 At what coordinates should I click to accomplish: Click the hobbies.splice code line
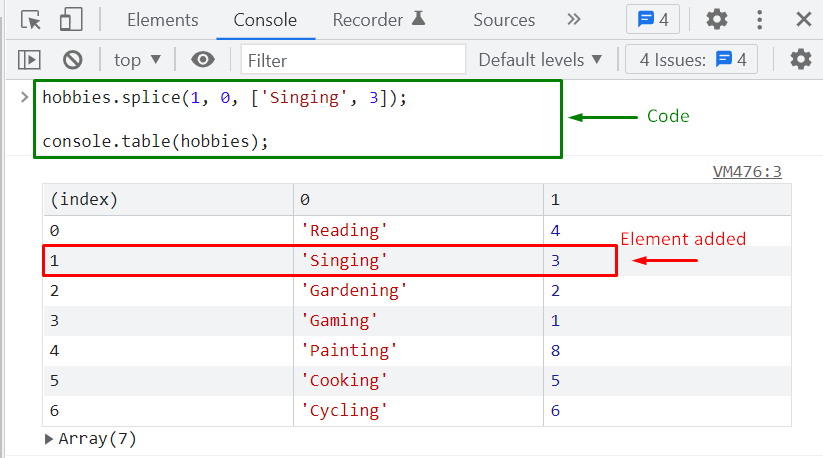pyautogui.click(x=225, y=98)
